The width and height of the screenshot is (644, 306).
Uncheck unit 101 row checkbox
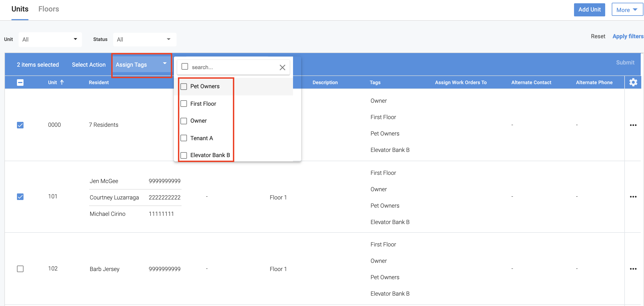click(20, 197)
